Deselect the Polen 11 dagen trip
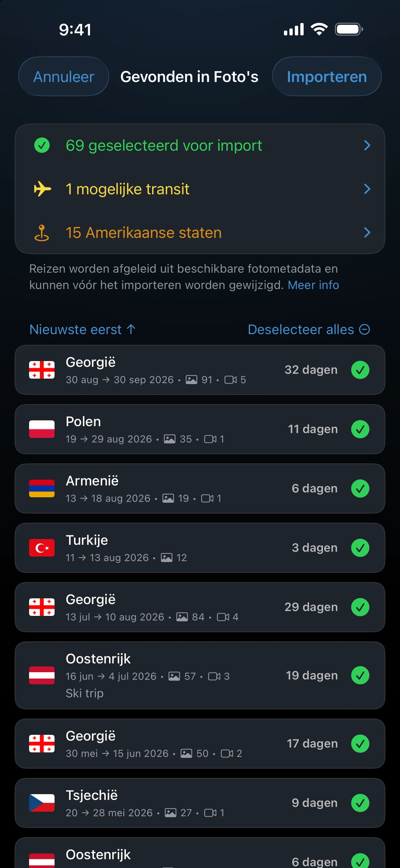The image size is (400, 868). pos(360,429)
